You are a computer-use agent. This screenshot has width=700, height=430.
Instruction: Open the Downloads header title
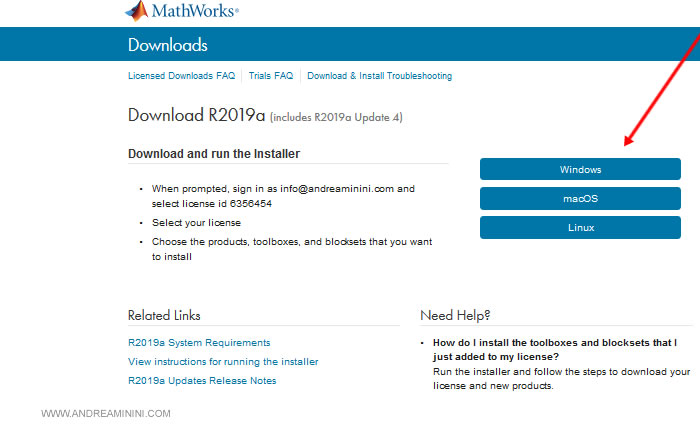(167, 45)
